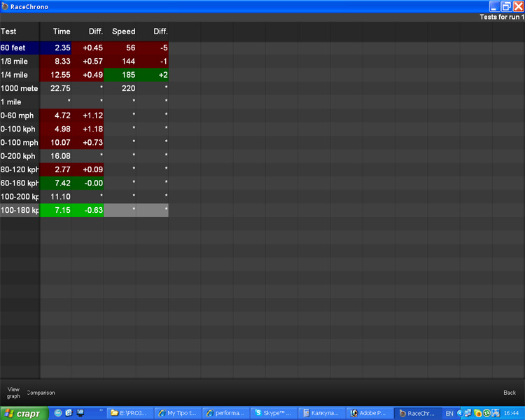Switch to the Calculator taskbar item
The height and width of the screenshot is (420, 525).
click(x=321, y=413)
